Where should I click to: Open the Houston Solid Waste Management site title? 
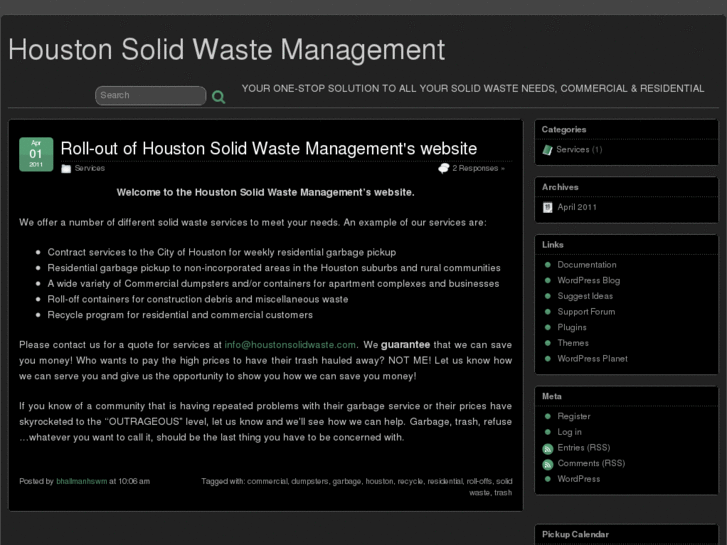point(226,50)
